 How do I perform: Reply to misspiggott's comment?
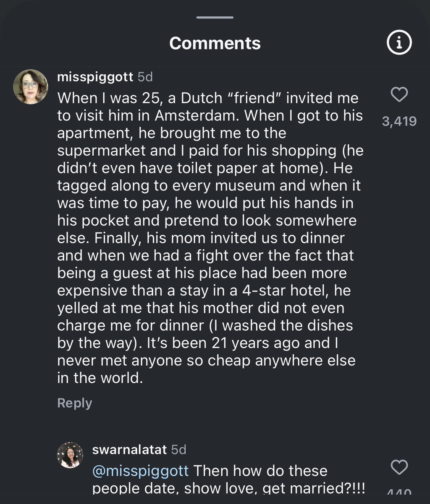pos(74,403)
